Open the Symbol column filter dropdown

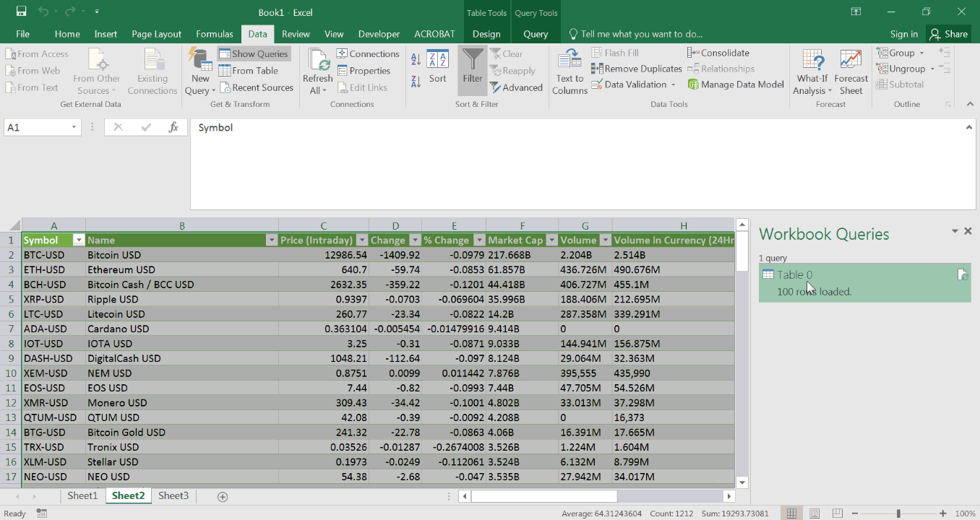79,240
